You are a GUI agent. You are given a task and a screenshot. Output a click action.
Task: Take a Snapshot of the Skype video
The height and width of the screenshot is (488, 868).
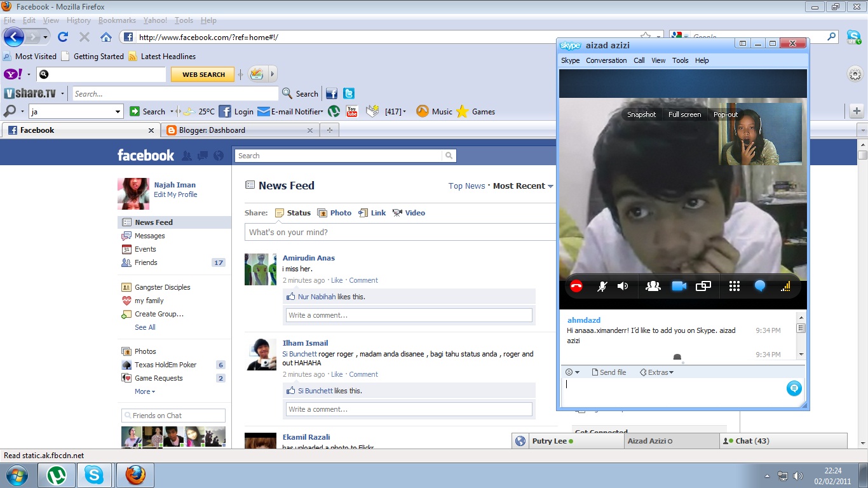tap(641, 114)
